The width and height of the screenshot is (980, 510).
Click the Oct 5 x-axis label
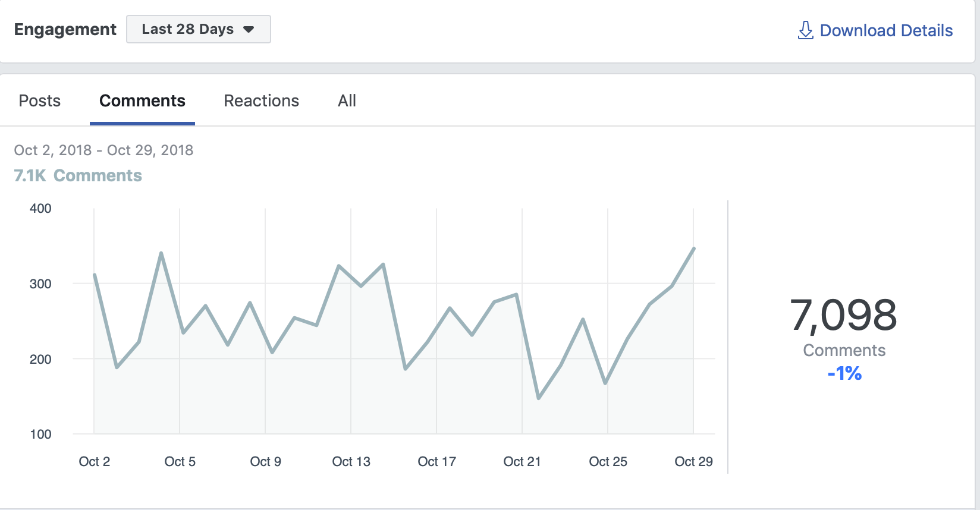tap(180, 461)
